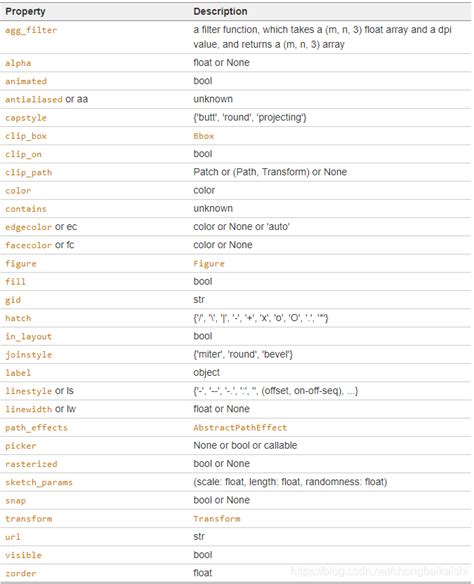The width and height of the screenshot is (474, 584).
Task: Follow the sketch_params property link
Action: [39, 482]
